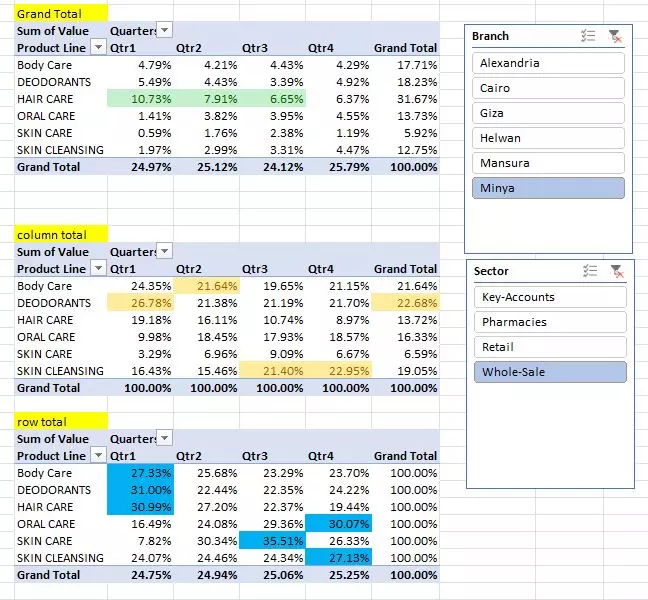
Task: Open Product Line filter in row total pivot
Action: pyautogui.click(x=98, y=456)
